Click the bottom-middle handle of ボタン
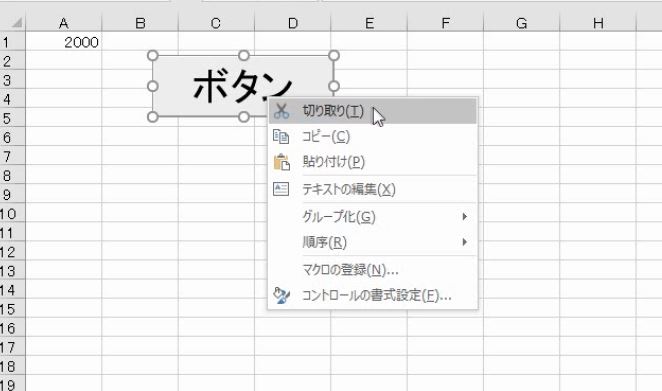 [x=244, y=117]
